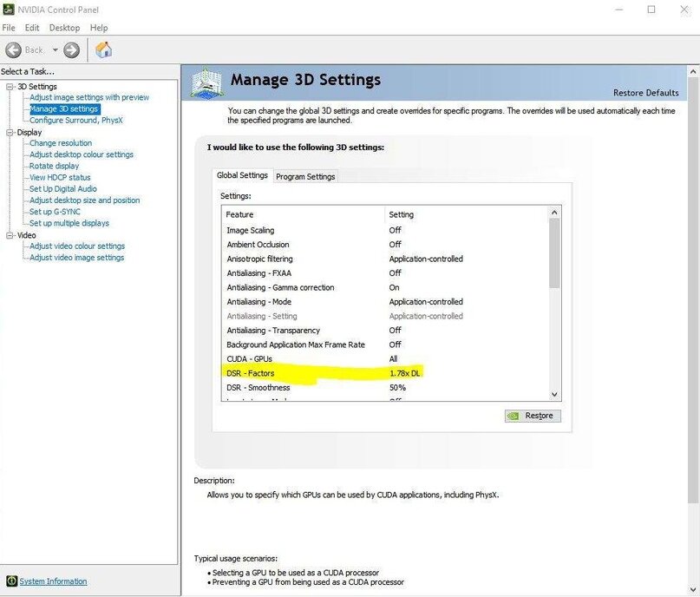Switch to the Global Settings tab
The width and height of the screenshot is (700, 597).
tap(242, 175)
